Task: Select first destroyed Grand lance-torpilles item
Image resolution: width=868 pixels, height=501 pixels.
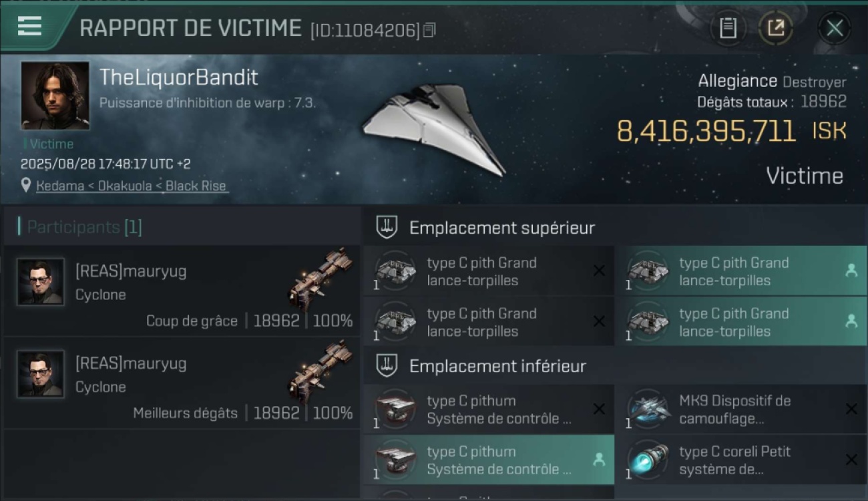Action: (x=489, y=271)
